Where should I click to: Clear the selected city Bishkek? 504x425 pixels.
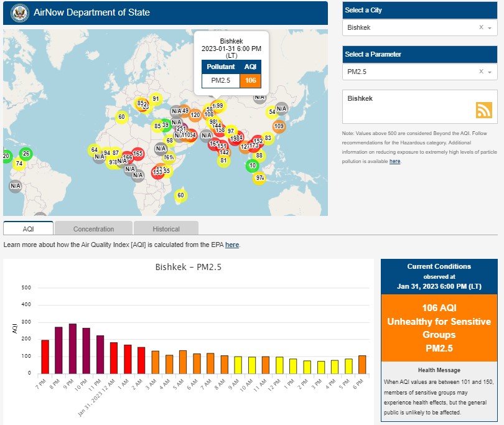click(481, 28)
